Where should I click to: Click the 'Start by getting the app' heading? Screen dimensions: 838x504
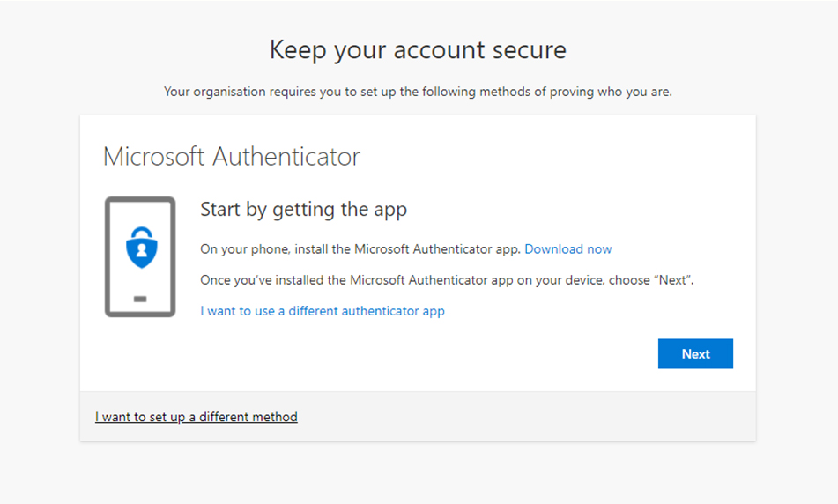click(x=303, y=210)
